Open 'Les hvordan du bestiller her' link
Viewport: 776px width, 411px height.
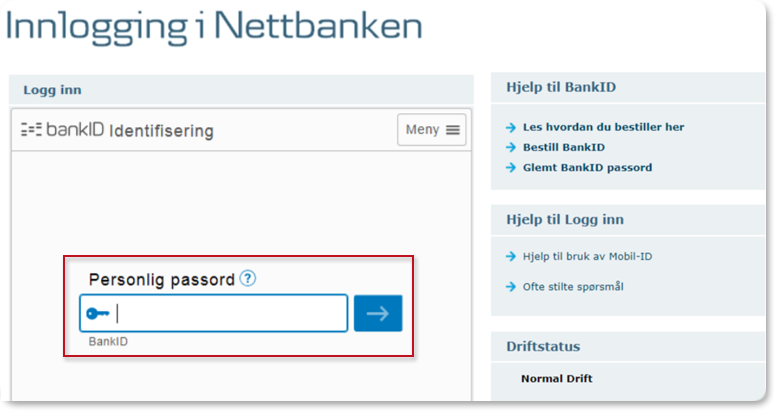pyautogui.click(x=603, y=127)
